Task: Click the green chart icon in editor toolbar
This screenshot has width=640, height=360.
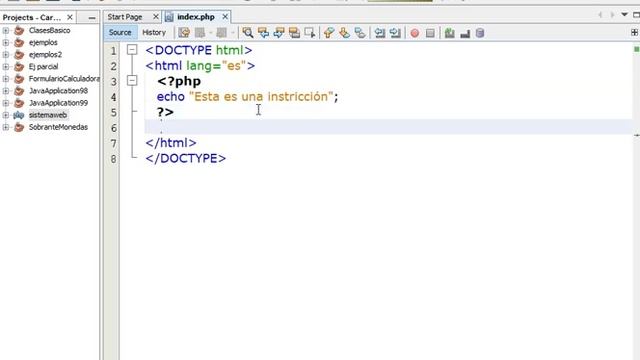Action: (x=449, y=33)
